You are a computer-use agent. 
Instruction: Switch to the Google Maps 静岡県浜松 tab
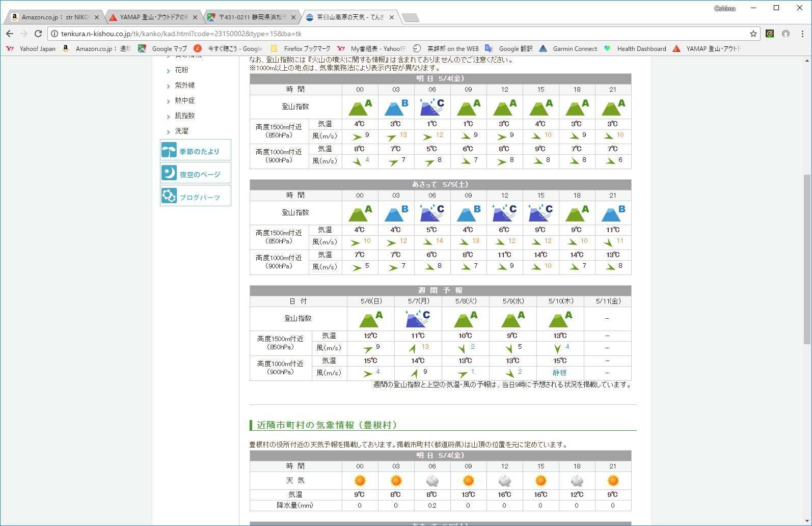pyautogui.click(x=249, y=17)
